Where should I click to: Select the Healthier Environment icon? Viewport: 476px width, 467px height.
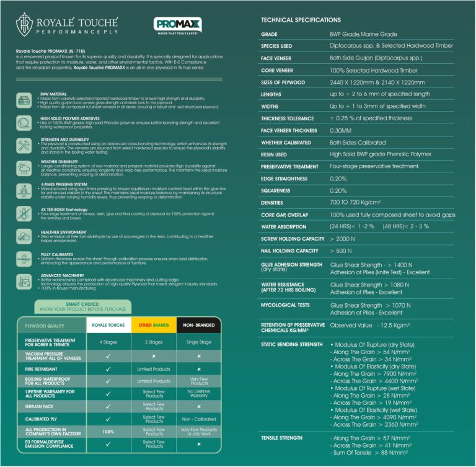(24, 236)
